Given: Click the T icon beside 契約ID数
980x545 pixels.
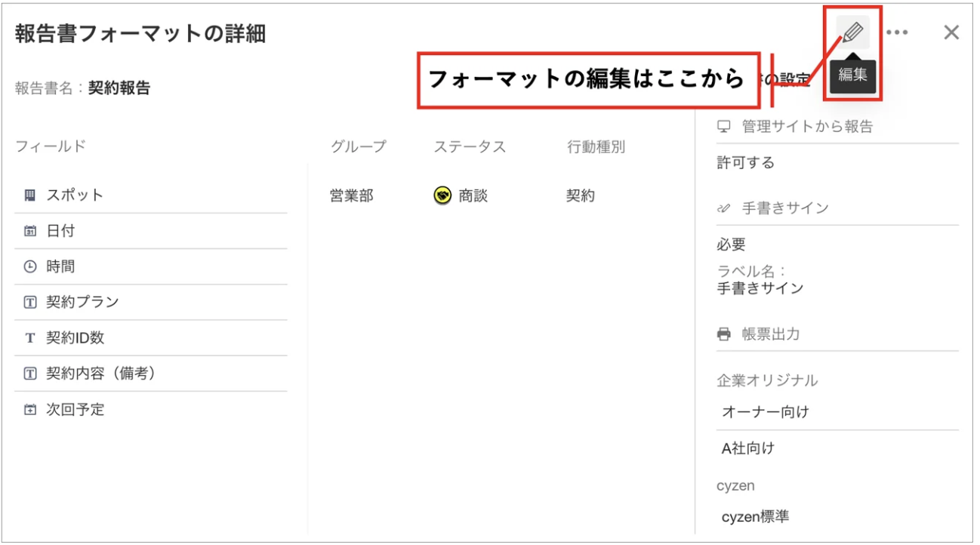Looking at the screenshot, I should [30, 337].
